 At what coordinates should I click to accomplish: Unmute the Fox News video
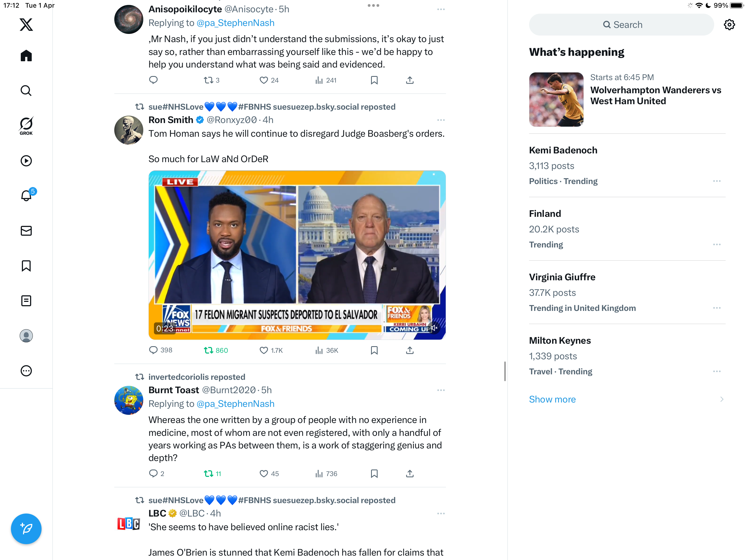(434, 328)
